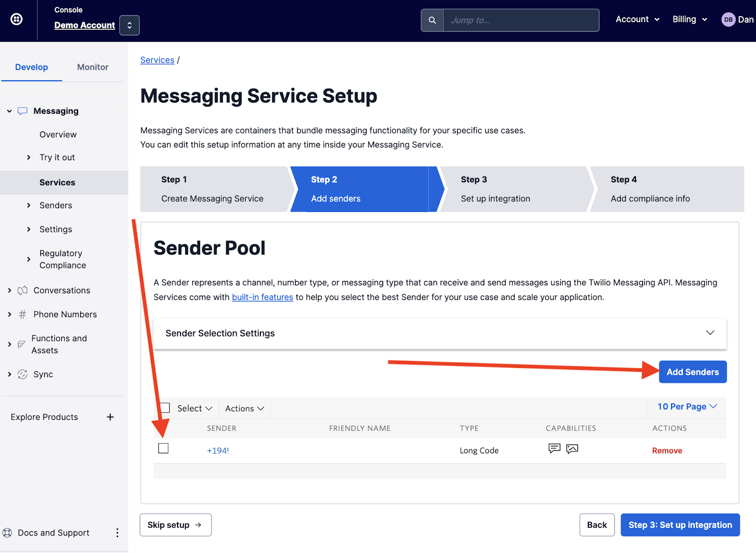Click the Phone Numbers hash icon
Image resolution: width=756 pixels, height=553 pixels.
pos(22,315)
